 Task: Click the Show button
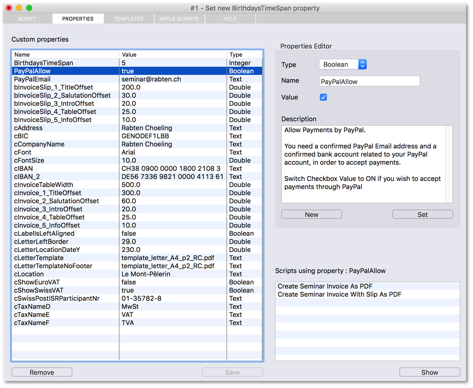click(x=430, y=372)
